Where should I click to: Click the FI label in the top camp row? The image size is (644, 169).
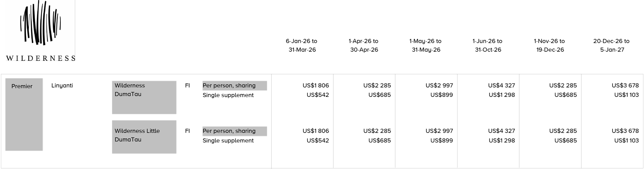pyautogui.click(x=187, y=86)
